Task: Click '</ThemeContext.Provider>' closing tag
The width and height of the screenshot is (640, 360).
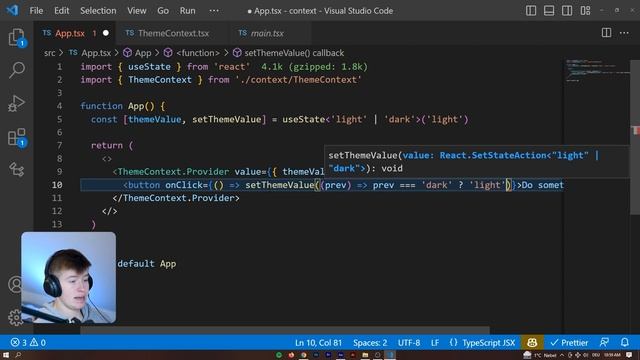Action: (176, 198)
